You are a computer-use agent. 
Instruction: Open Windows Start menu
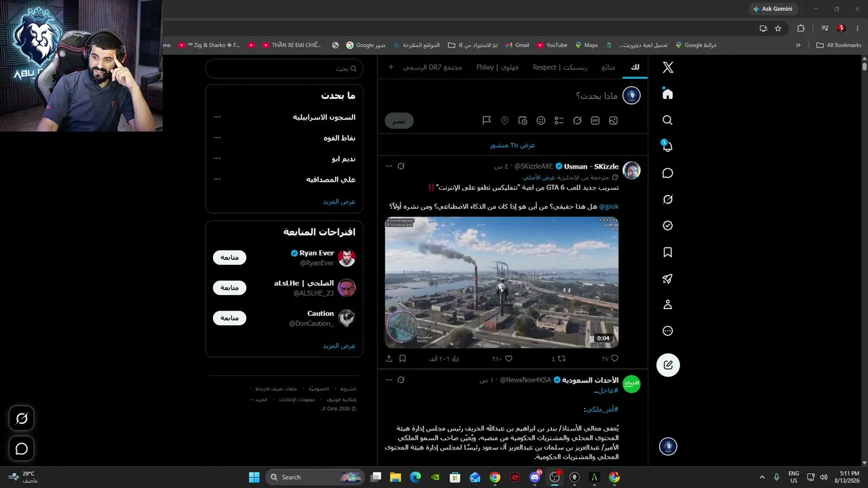(x=254, y=477)
